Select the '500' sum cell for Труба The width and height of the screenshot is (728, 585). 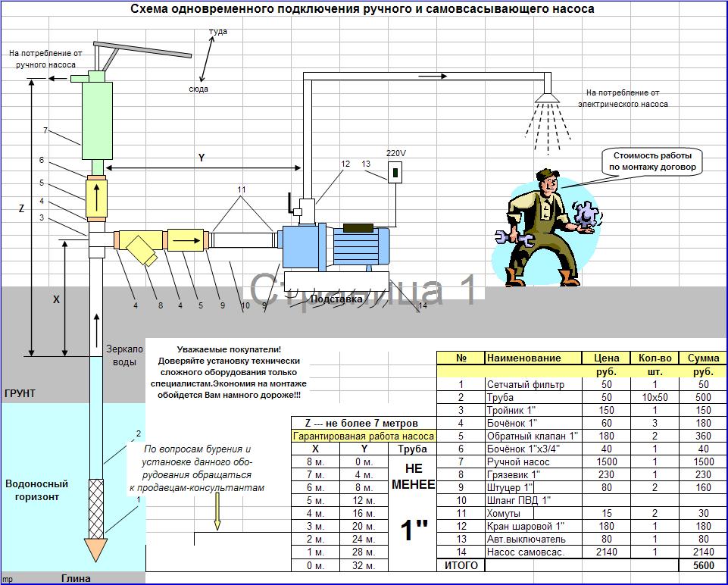[x=703, y=397]
